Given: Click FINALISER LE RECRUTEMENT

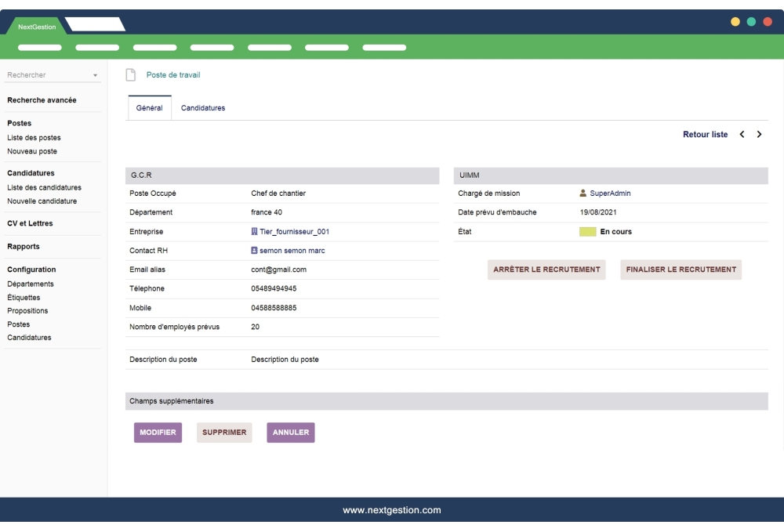Looking at the screenshot, I should 681,269.
